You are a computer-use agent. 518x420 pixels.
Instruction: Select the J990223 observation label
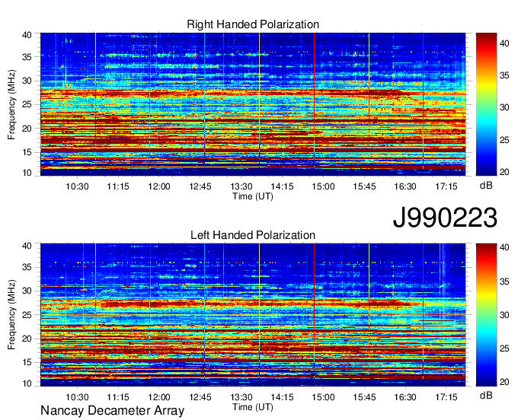445,218
